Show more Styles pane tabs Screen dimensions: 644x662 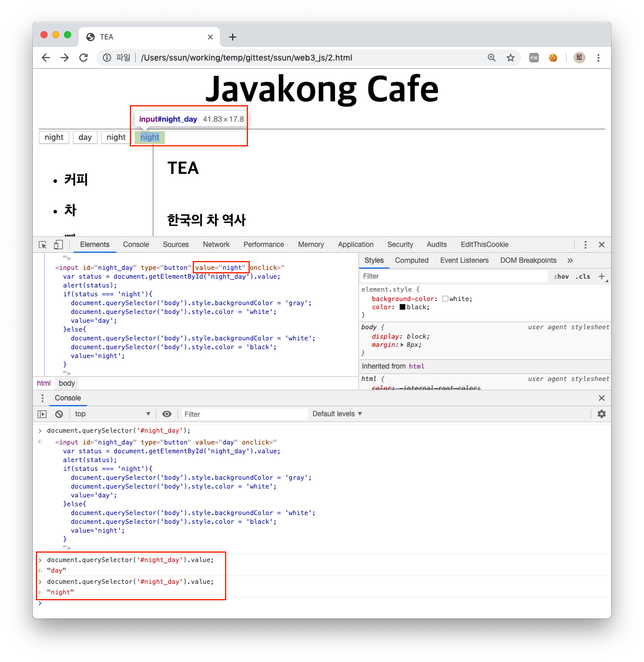point(570,260)
